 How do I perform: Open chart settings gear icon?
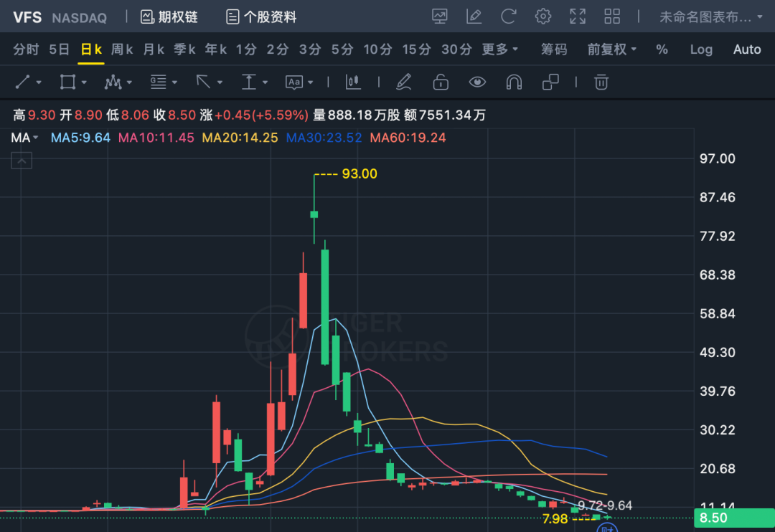click(x=543, y=16)
